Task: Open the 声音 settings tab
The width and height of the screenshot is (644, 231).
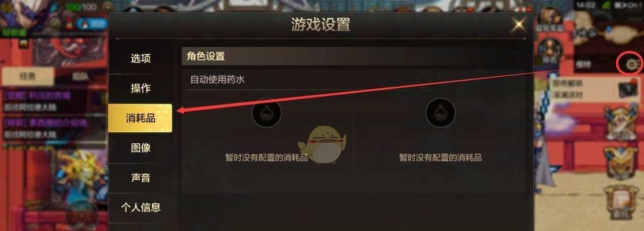Action: pos(140,178)
